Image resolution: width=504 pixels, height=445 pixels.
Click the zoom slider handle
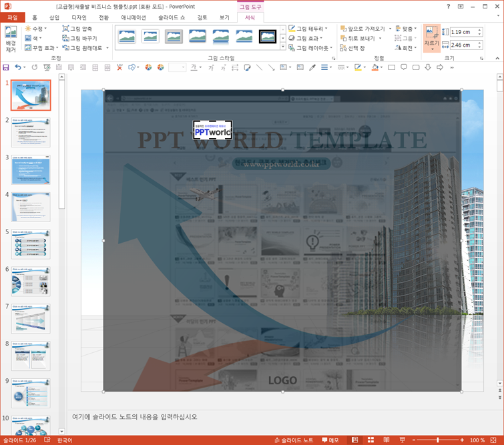(x=437, y=440)
